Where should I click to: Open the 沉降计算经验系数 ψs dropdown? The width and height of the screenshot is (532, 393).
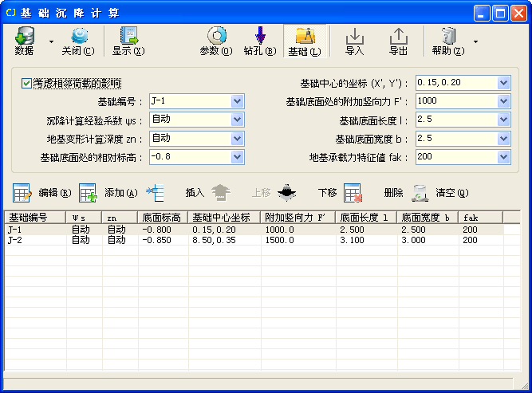coord(237,120)
